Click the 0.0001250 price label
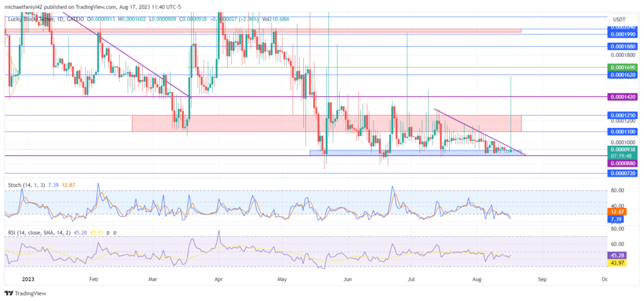This screenshot has width=644, height=301. 623,115
